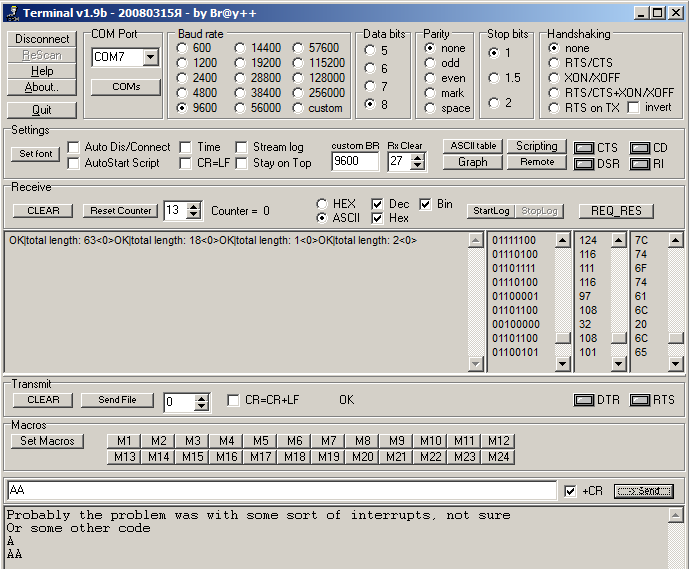Image resolution: width=689 pixels, height=569 pixels.
Task: Toggle the RTS line indicator
Action: click(639, 400)
